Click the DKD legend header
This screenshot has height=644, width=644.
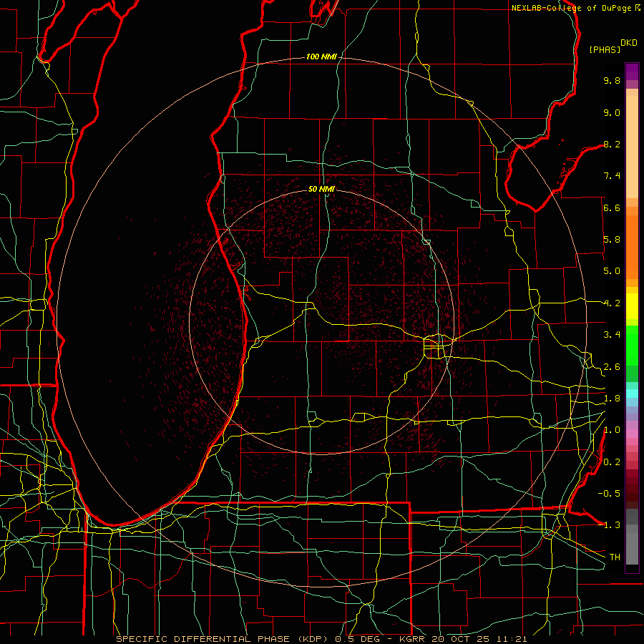tap(629, 43)
